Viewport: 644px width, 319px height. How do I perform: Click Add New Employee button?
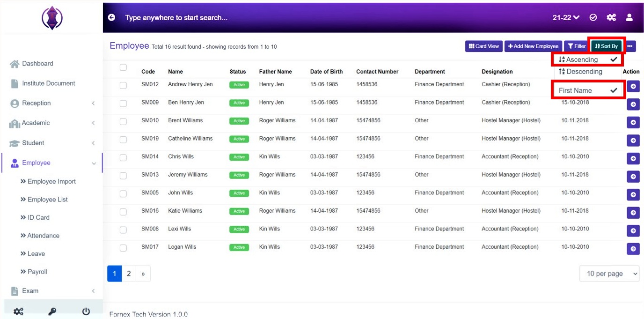(534, 46)
